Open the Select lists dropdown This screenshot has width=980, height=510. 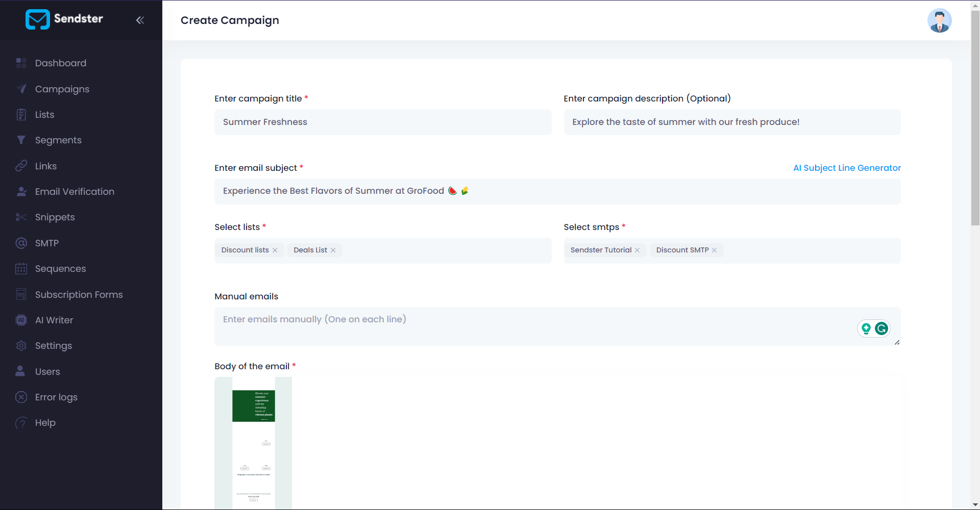pyautogui.click(x=444, y=250)
